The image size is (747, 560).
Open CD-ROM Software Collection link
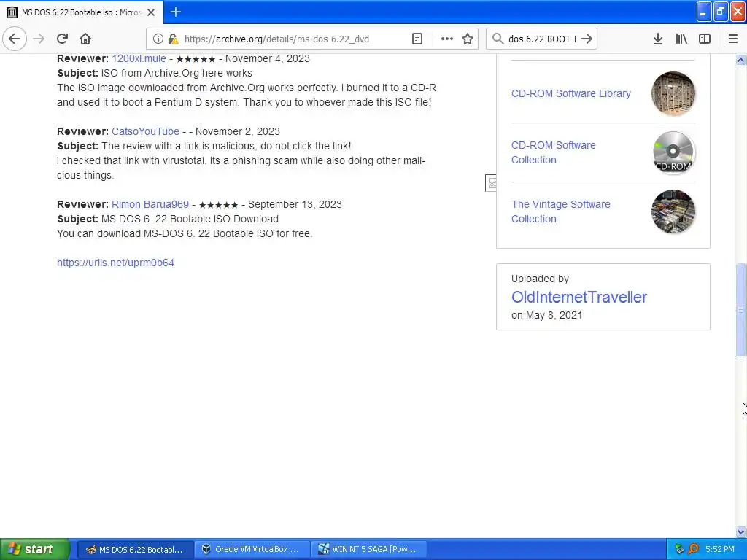click(553, 152)
